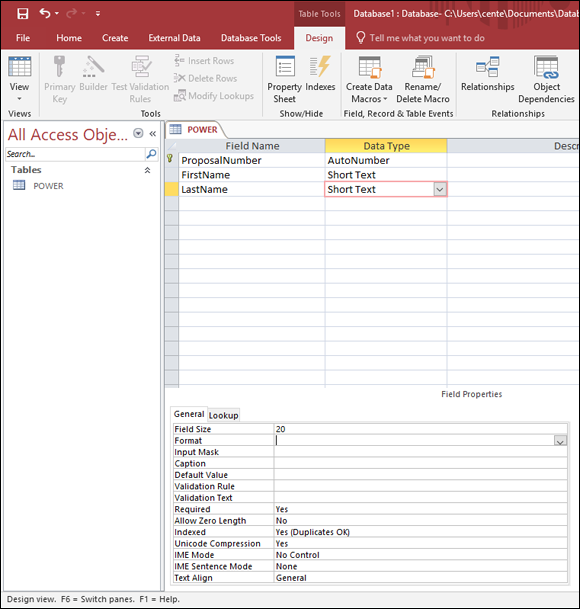Click the Builder wand icon

93,66
